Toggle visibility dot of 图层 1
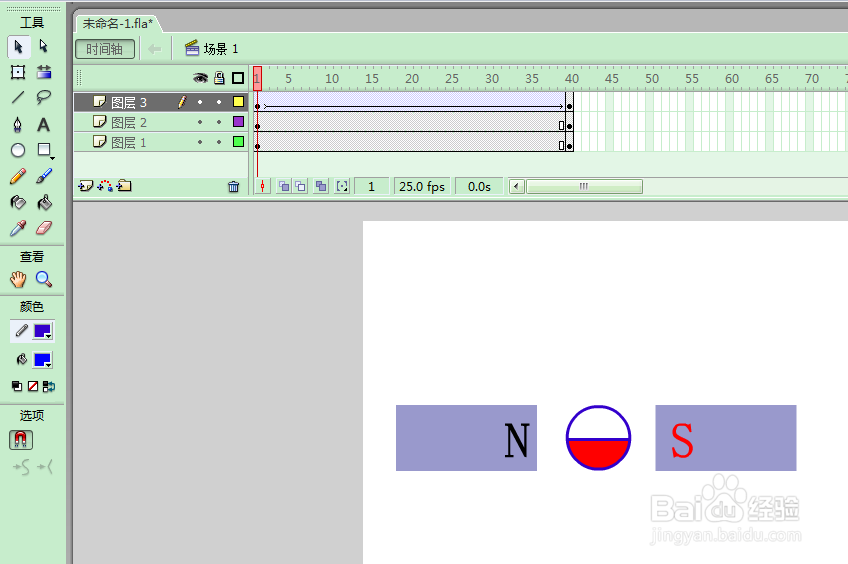The height and width of the screenshot is (564, 848). click(200, 142)
